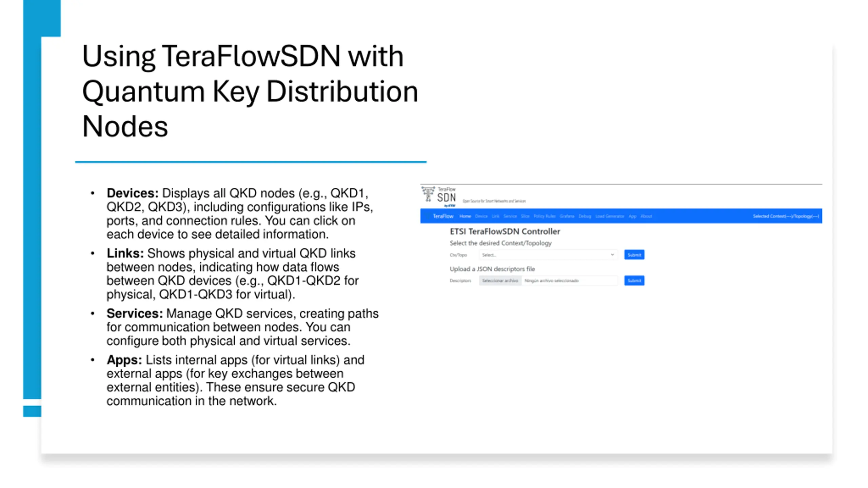
Task: Open the Home nav tab
Action: (465, 216)
